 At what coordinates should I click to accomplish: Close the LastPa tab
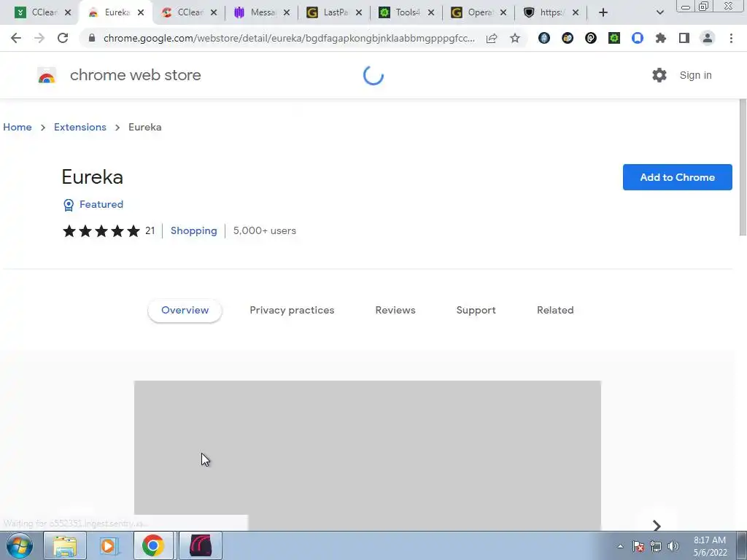pyautogui.click(x=359, y=13)
